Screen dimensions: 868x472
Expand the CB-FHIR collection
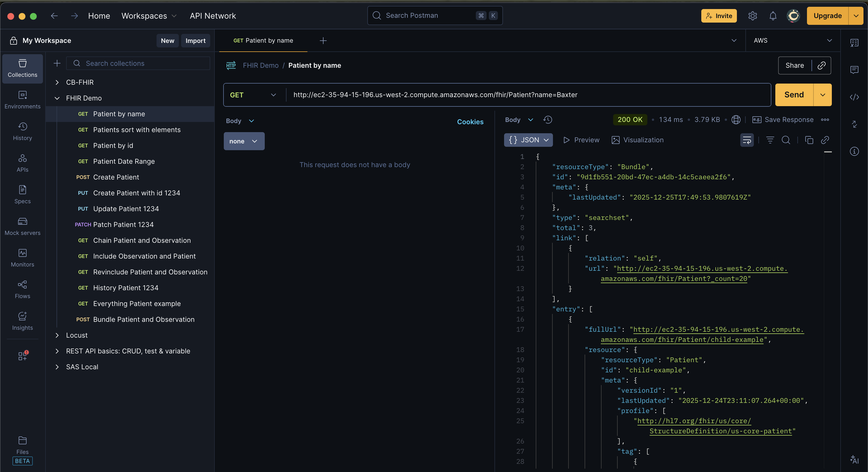click(57, 82)
